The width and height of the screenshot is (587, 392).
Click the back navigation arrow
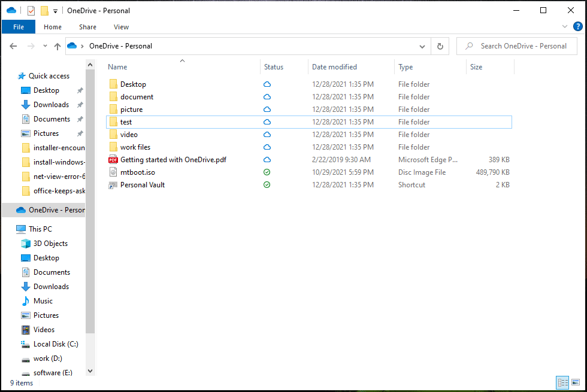click(13, 45)
